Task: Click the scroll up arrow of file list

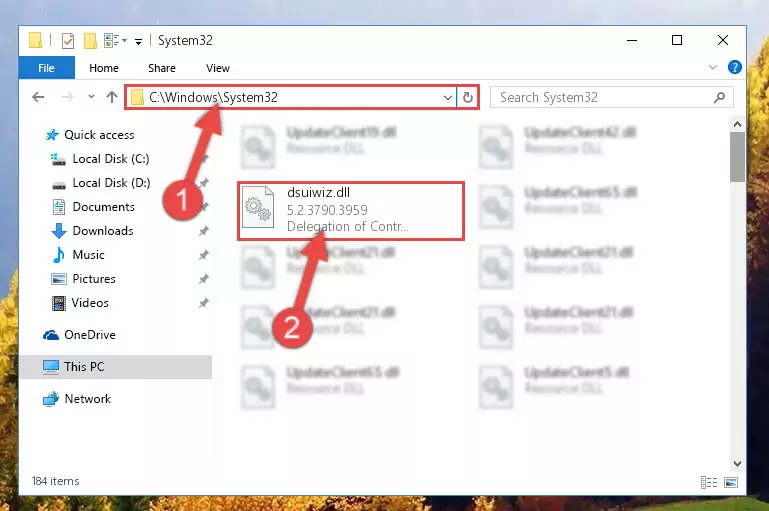Action: (737, 124)
